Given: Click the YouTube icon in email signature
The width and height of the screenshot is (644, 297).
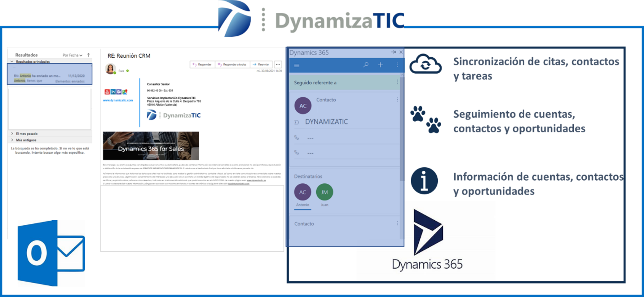Looking at the screenshot, I should [x=107, y=92].
